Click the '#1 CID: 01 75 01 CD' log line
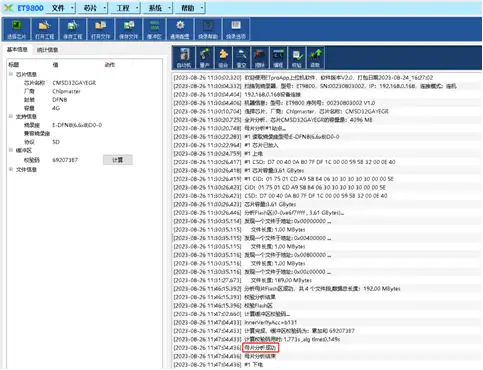Screen dimensions: 483x370 click(x=283, y=179)
